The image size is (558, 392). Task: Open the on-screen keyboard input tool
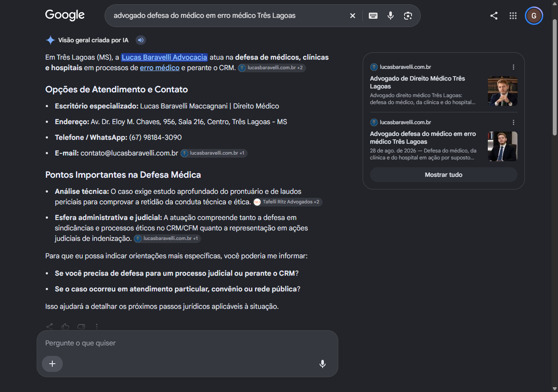373,16
